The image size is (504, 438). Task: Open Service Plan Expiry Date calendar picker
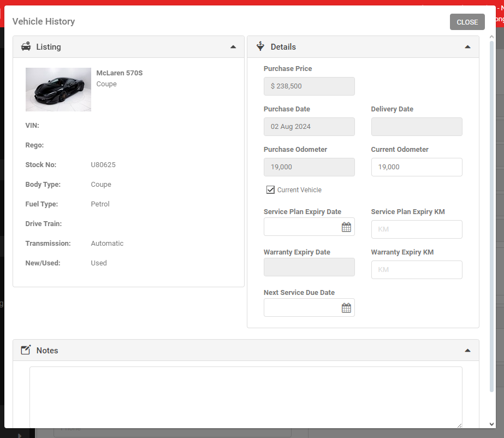point(346,227)
